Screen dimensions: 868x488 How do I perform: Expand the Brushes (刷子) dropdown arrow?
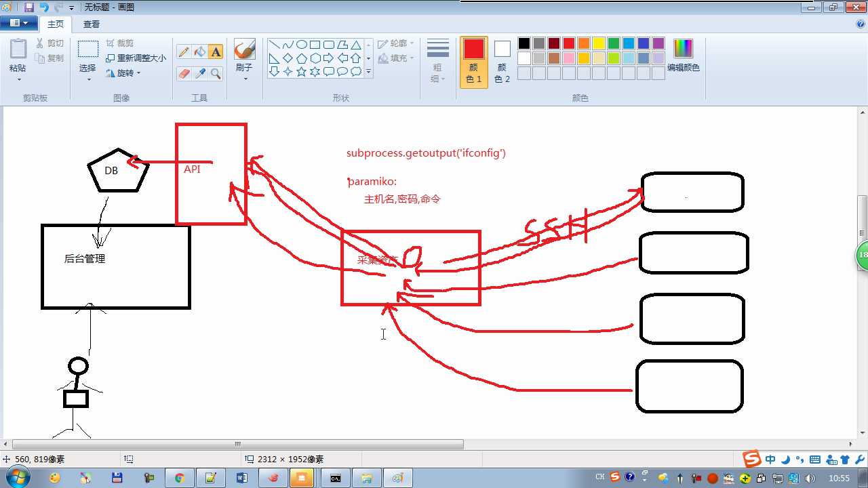pos(244,79)
